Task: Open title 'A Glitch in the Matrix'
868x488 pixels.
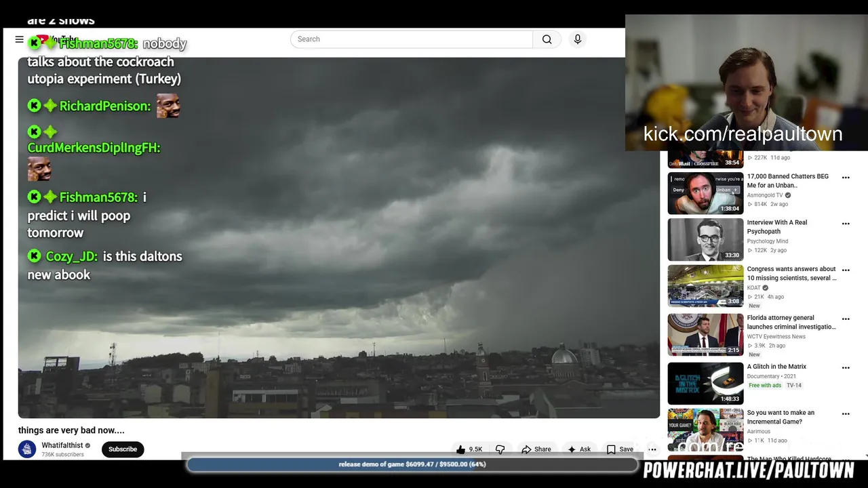Action: click(x=776, y=367)
